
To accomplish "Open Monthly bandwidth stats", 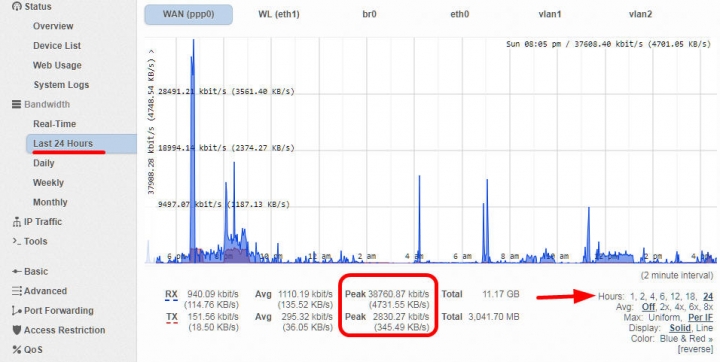I will [x=50, y=202].
